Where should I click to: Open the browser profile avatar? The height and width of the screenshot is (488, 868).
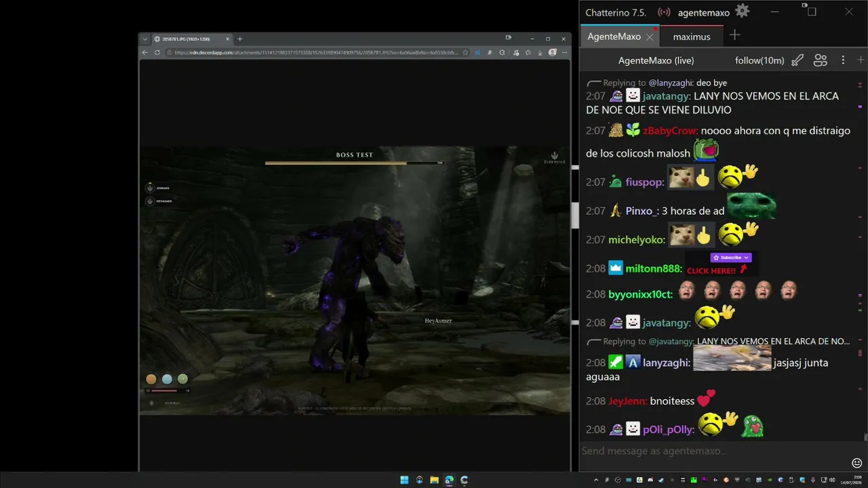coord(553,52)
